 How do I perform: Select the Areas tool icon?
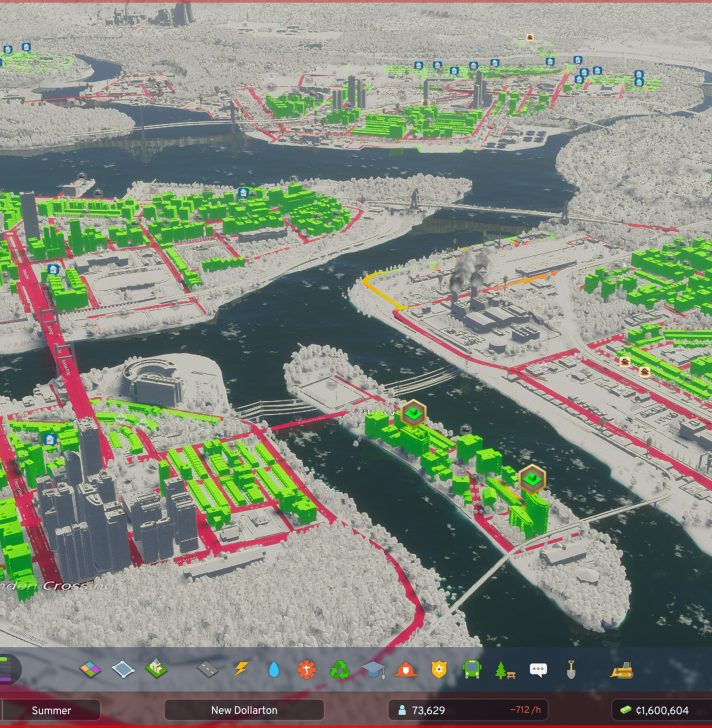(123, 669)
